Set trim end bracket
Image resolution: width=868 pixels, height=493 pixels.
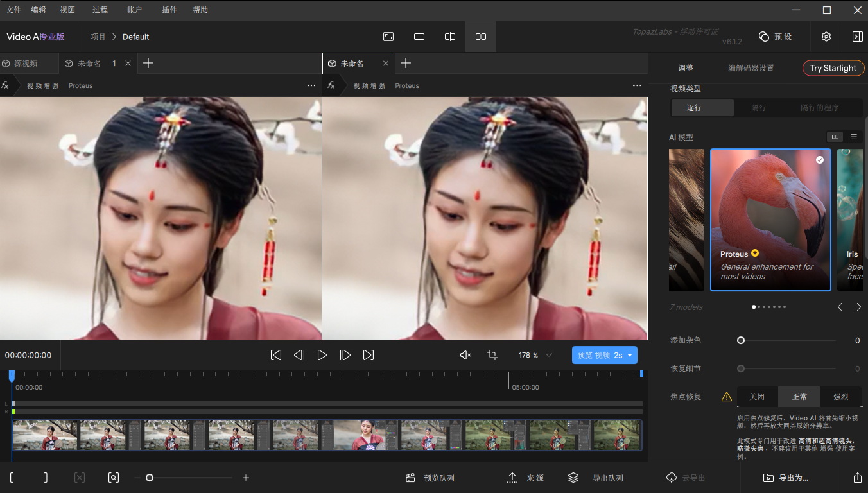tap(46, 478)
